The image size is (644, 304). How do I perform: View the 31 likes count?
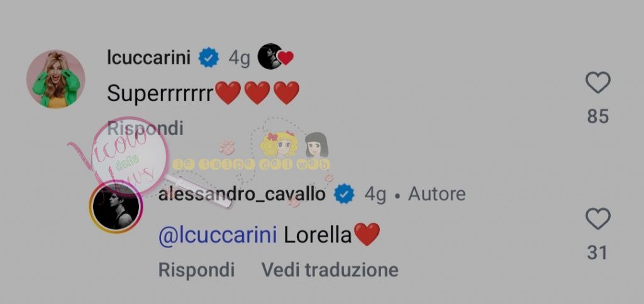597,252
